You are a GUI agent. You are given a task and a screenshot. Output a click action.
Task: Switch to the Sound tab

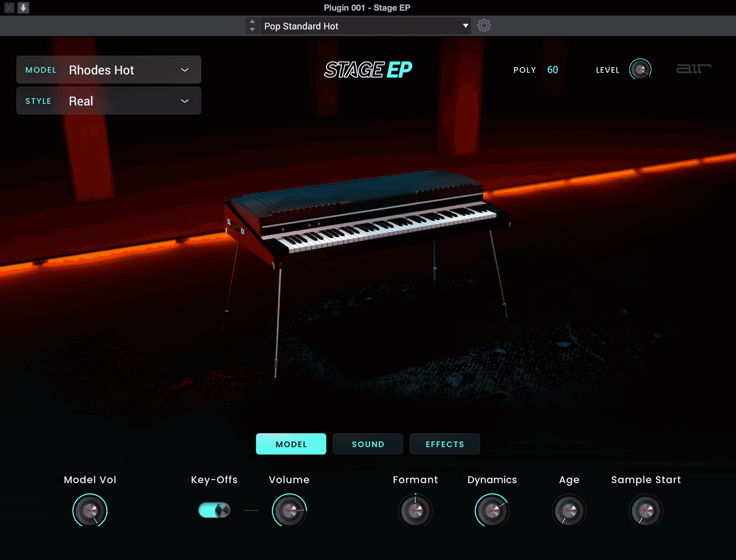click(368, 444)
